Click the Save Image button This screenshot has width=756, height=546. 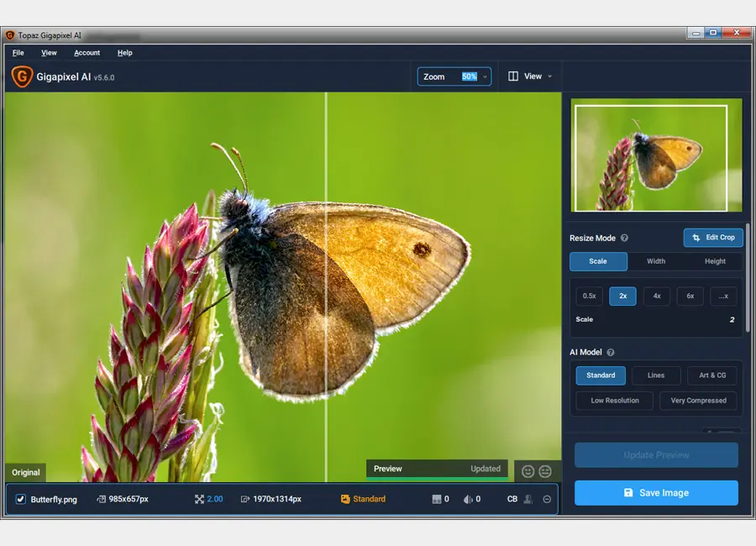[x=656, y=493]
